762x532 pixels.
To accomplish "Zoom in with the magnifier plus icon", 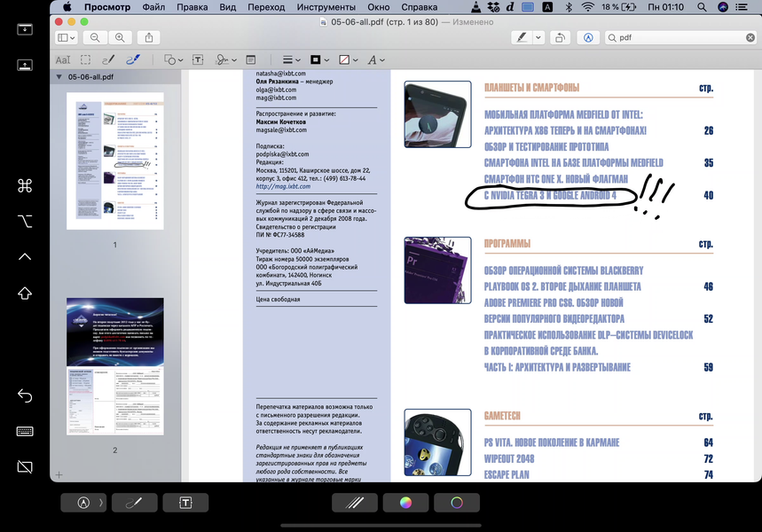I will pos(120,37).
